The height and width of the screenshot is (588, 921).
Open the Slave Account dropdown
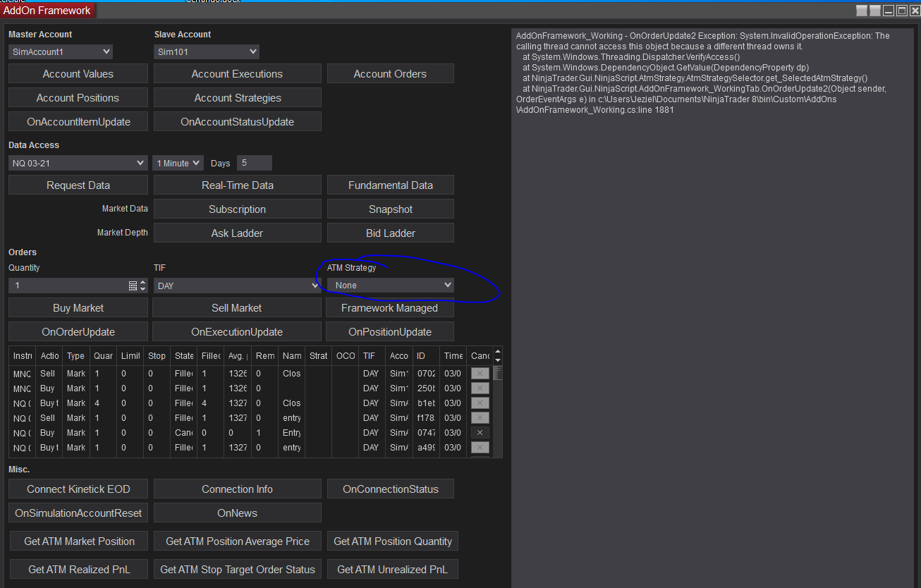pos(207,51)
